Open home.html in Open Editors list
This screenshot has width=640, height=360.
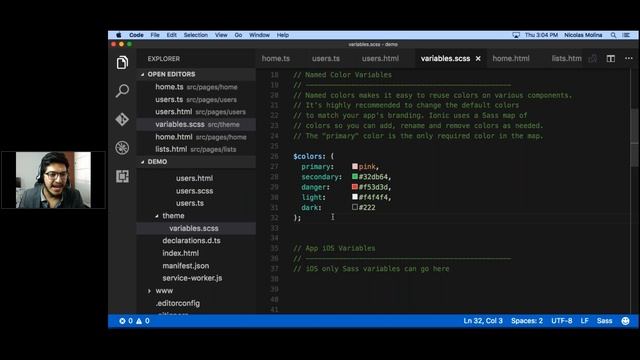coord(196,137)
